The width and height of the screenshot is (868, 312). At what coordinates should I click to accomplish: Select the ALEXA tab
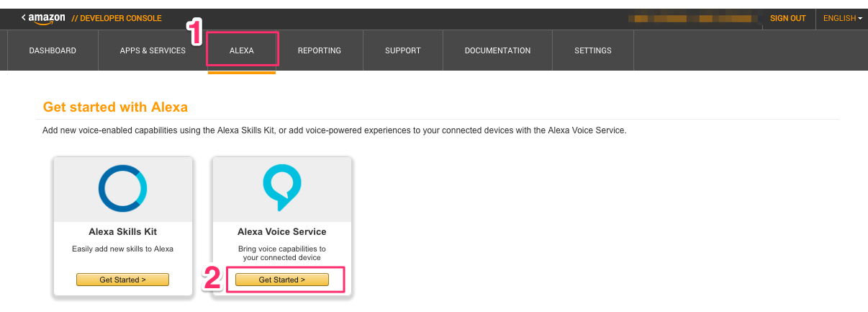(242, 50)
